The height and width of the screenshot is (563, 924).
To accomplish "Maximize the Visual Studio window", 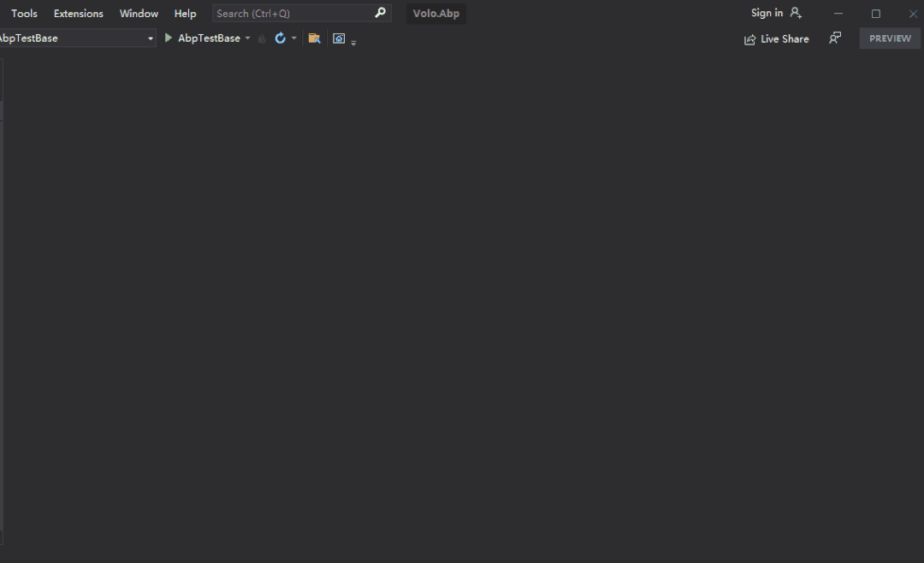I will click(876, 13).
